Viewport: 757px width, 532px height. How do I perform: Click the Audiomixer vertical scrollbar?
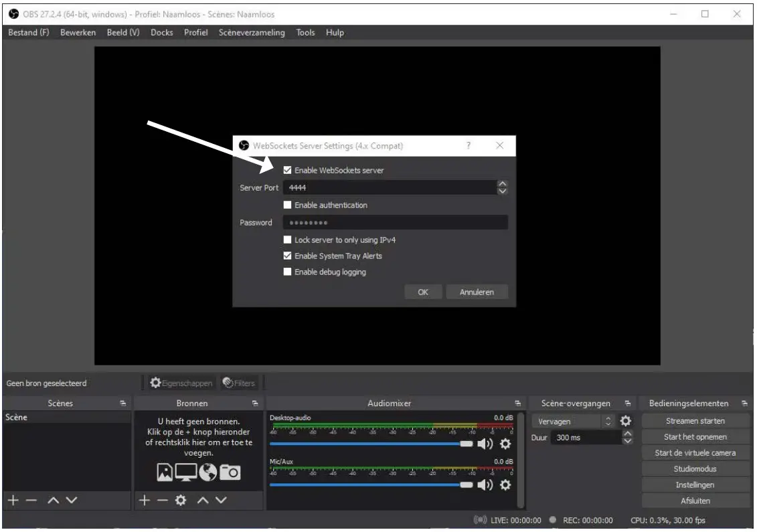pyautogui.click(x=521, y=460)
